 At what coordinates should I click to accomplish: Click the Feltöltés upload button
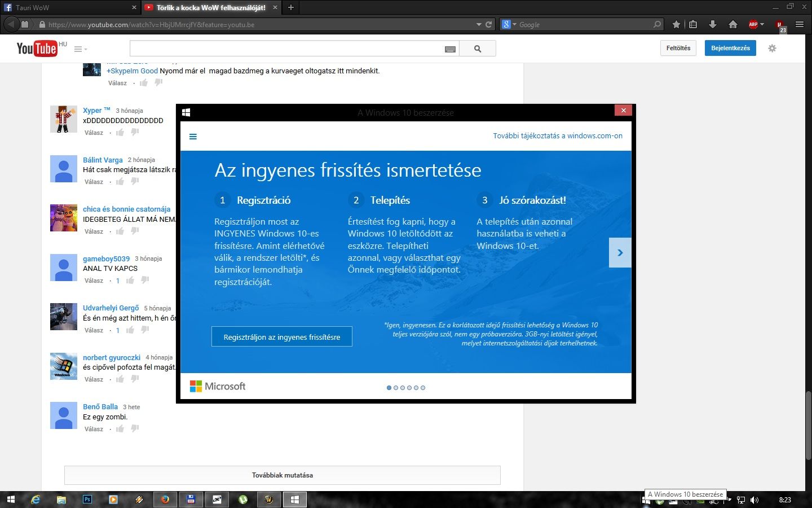click(x=678, y=48)
